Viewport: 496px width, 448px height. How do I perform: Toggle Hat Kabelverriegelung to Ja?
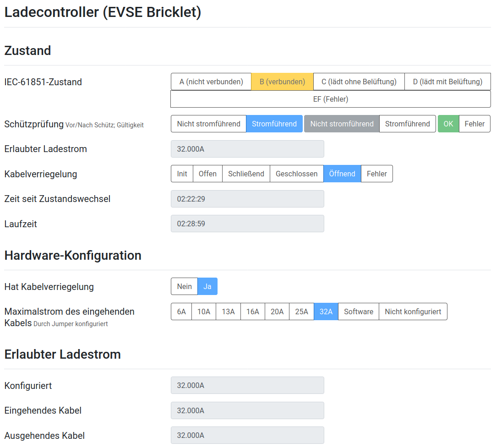[207, 286]
